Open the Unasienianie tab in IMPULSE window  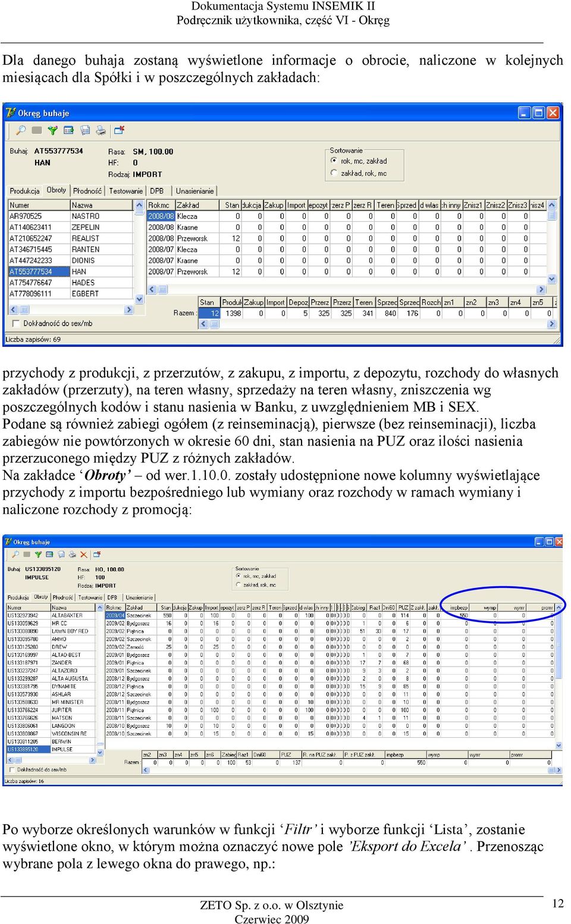point(139,598)
